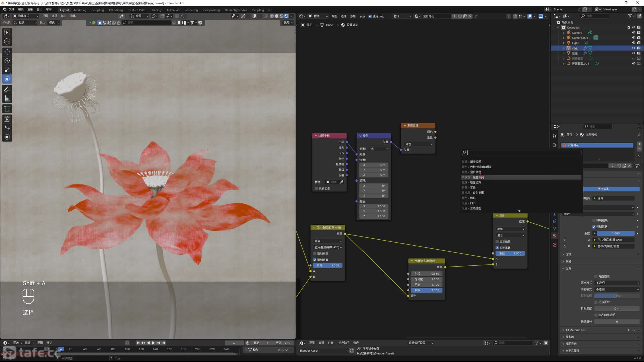The image size is (644, 362).
Task: Select the Move tool in viewport toolbar
Action: coord(7,52)
